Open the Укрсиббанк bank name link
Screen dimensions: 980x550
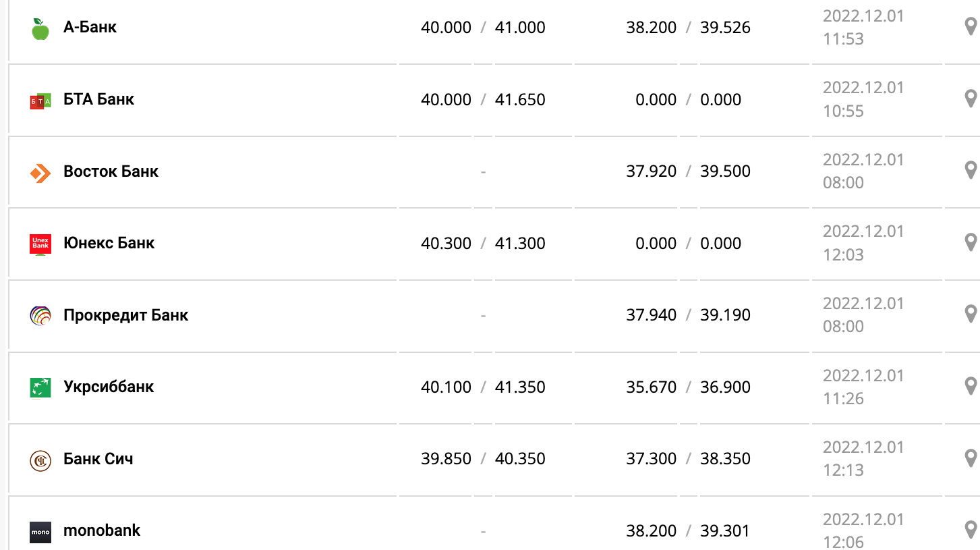coord(109,387)
